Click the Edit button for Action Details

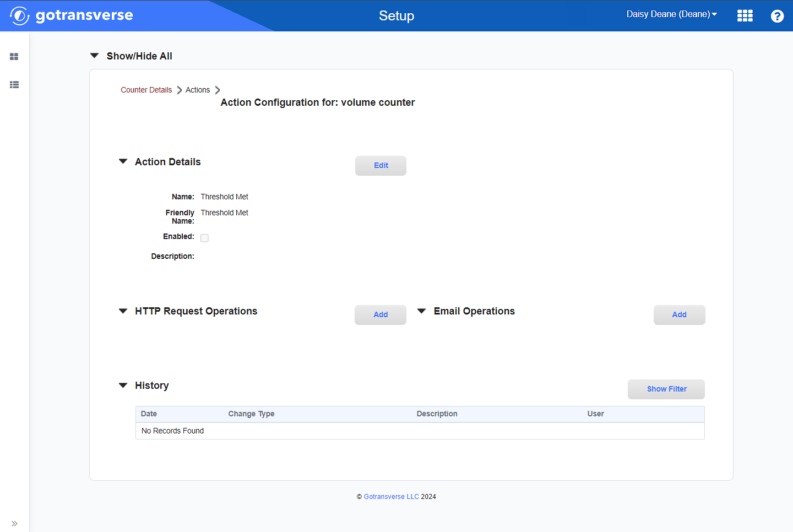[x=381, y=166]
